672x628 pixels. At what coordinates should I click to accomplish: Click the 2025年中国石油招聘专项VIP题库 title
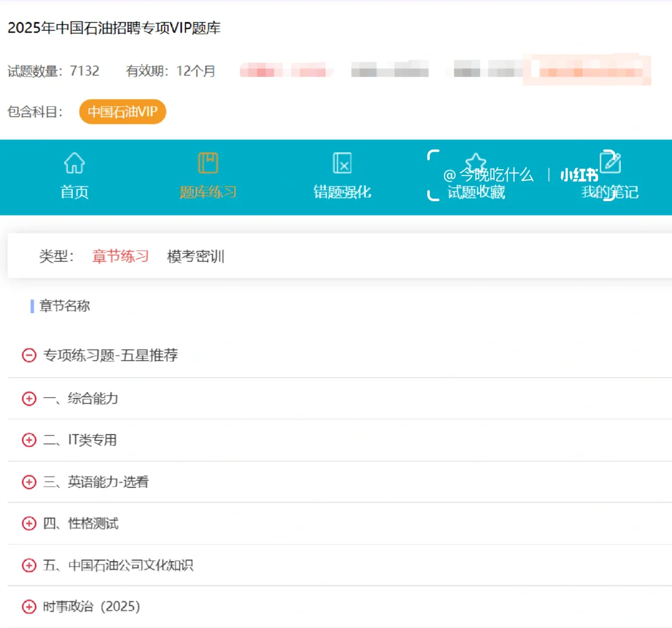point(114,28)
